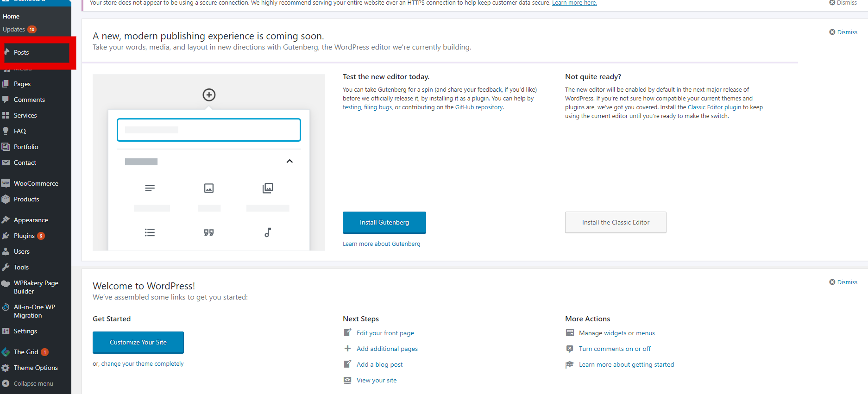Image resolution: width=868 pixels, height=394 pixels.
Task: Open Learn more about getting started link
Action: click(x=627, y=365)
